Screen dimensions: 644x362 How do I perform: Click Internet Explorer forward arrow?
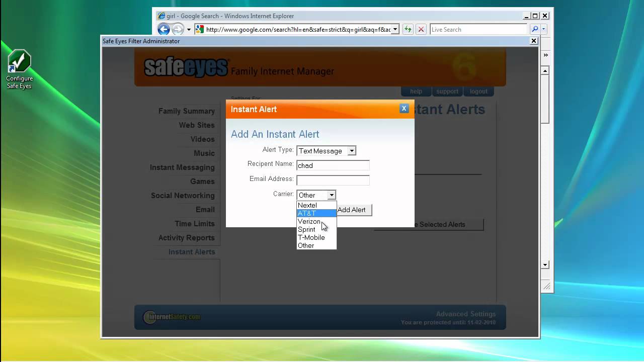(x=178, y=29)
